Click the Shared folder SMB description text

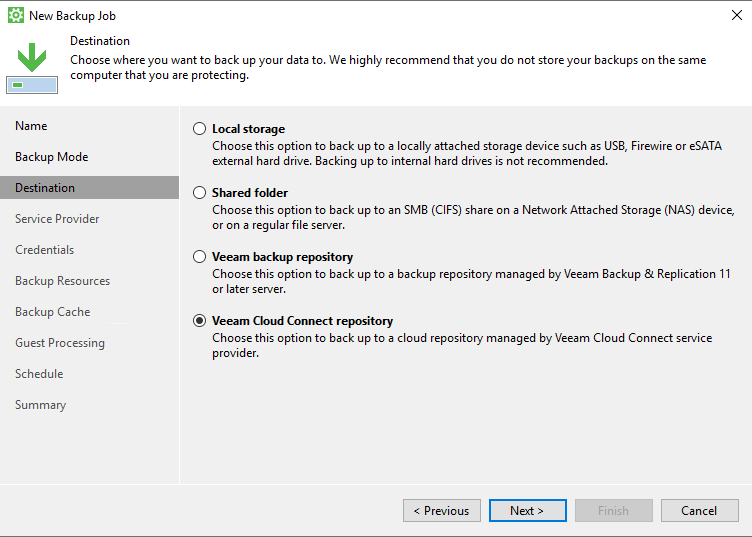point(473,217)
